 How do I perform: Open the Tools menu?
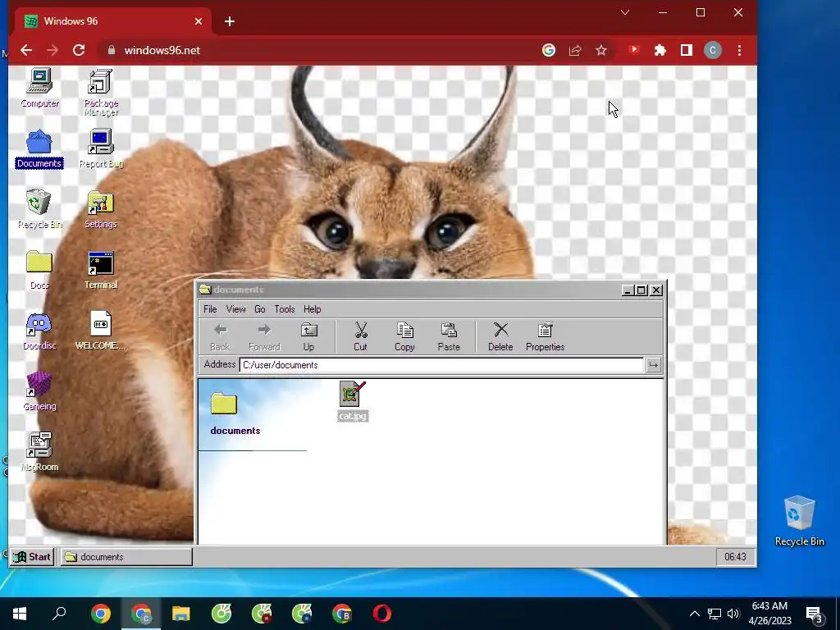pos(285,309)
